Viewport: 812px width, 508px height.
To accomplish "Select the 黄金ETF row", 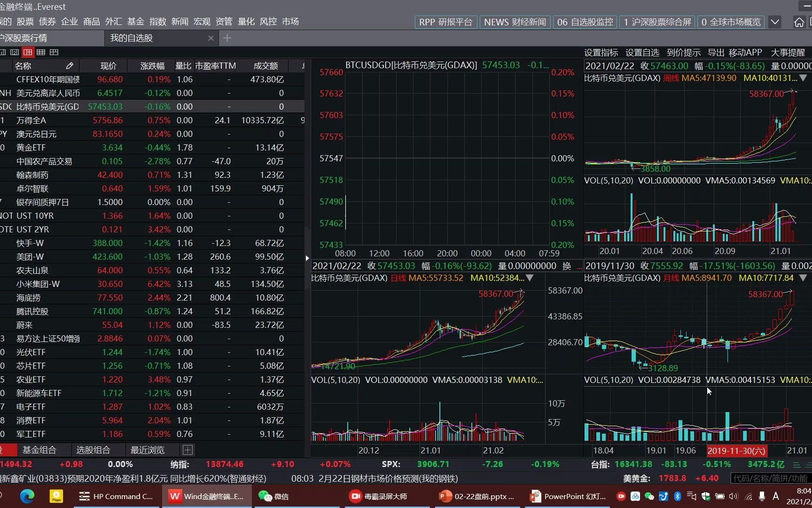I will click(152, 148).
